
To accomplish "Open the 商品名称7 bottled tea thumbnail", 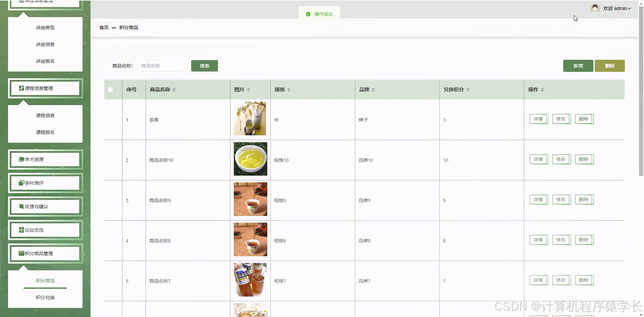I will (x=250, y=280).
